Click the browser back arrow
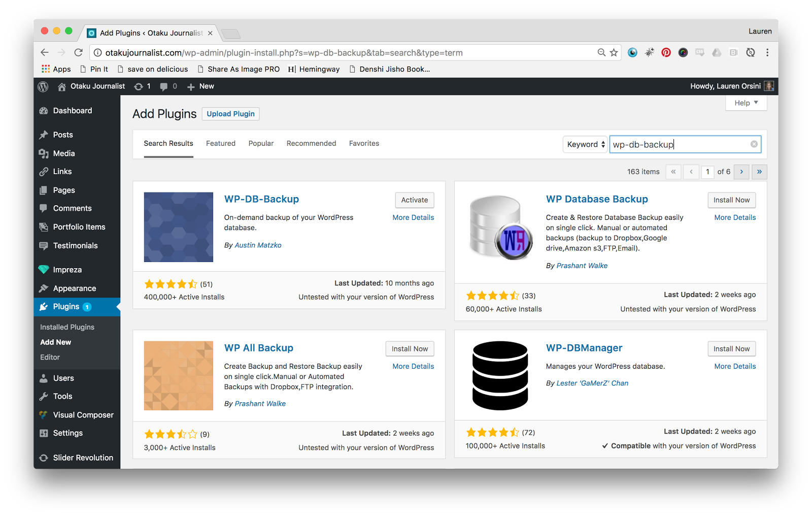The height and width of the screenshot is (517, 812). click(x=45, y=52)
